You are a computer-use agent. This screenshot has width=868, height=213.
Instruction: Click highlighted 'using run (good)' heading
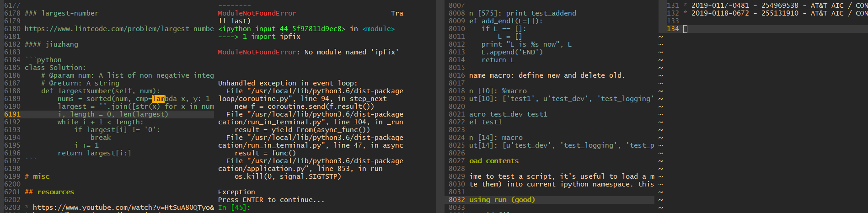(x=502, y=200)
